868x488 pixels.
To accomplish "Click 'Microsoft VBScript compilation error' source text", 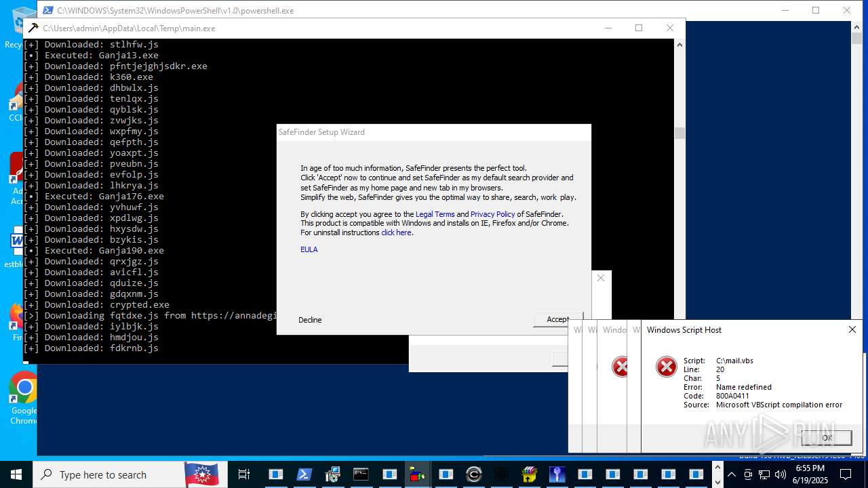I will (x=779, y=405).
